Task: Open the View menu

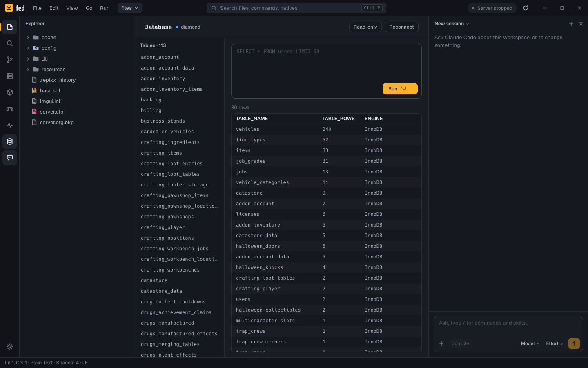Action: tap(72, 8)
